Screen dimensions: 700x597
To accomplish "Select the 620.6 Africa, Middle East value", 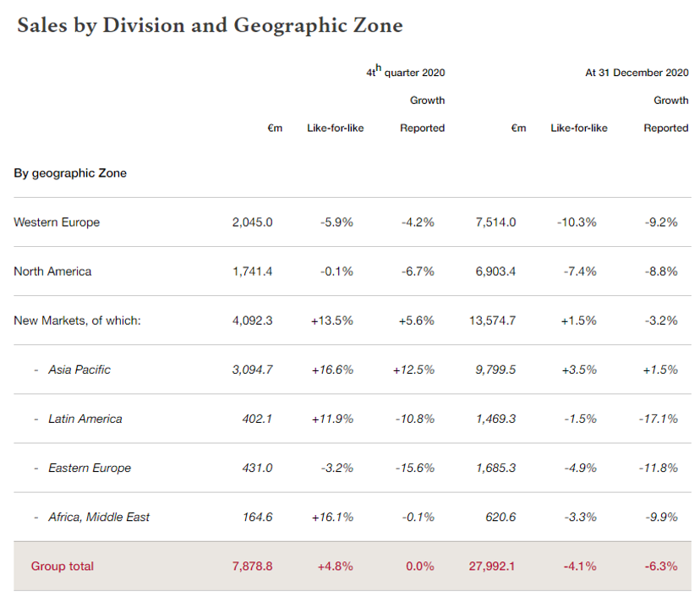I will 499,517.
